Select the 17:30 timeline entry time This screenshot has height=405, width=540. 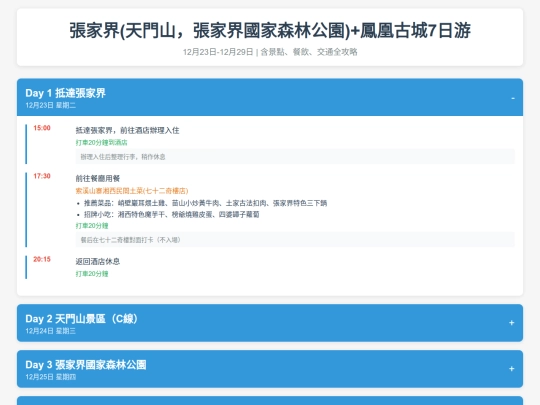42,176
